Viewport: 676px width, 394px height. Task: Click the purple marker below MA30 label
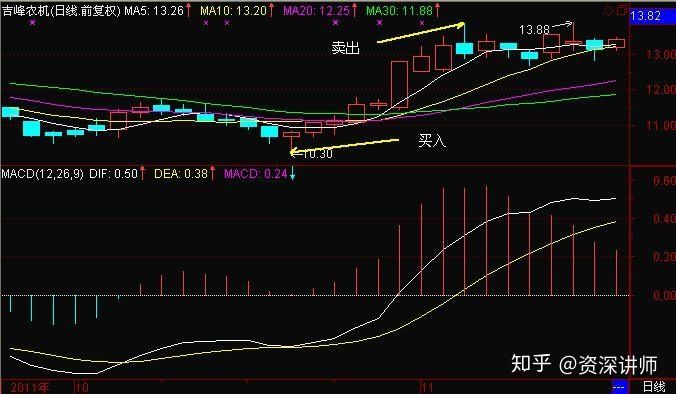pyautogui.click(x=379, y=22)
